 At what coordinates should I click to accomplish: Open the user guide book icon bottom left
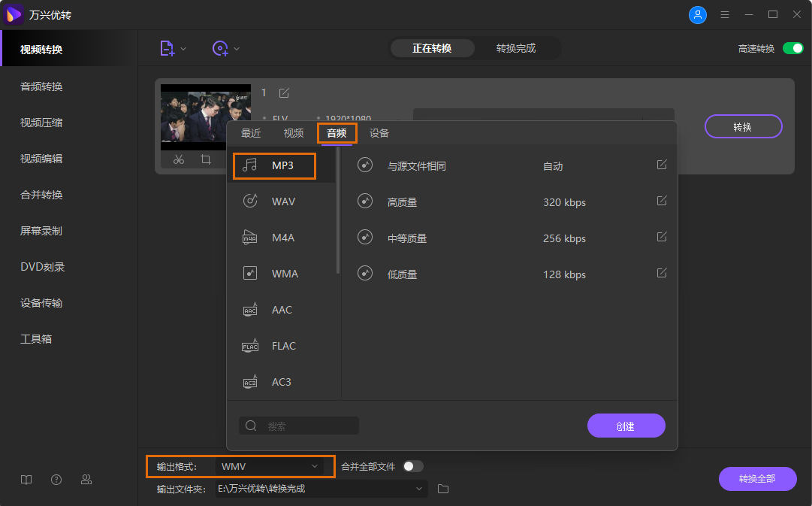[x=26, y=479]
